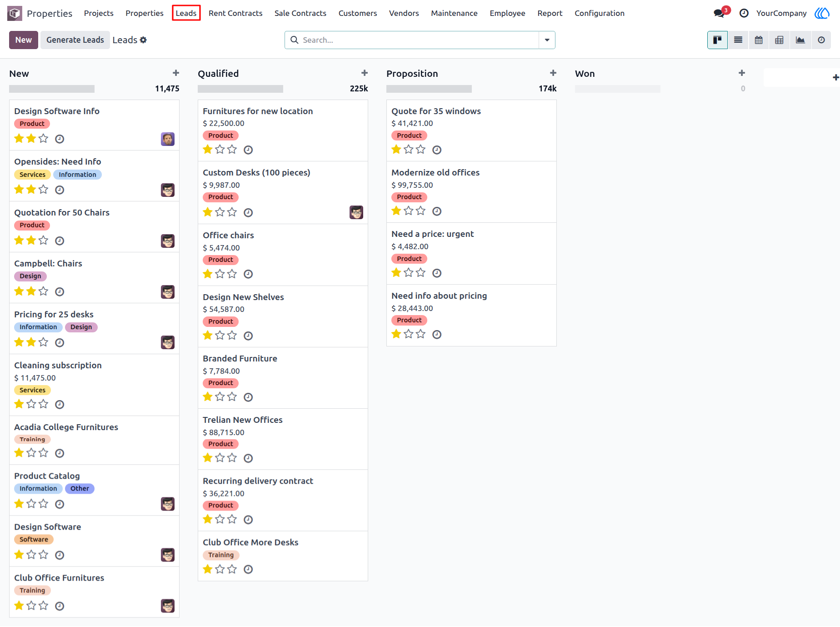Focus the Search input field

click(x=418, y=40)
